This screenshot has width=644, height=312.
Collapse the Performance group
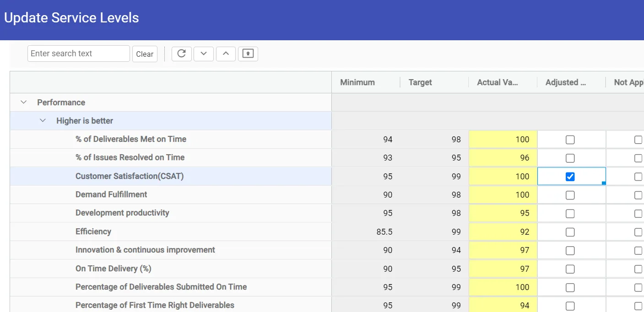tap(24, 102)
